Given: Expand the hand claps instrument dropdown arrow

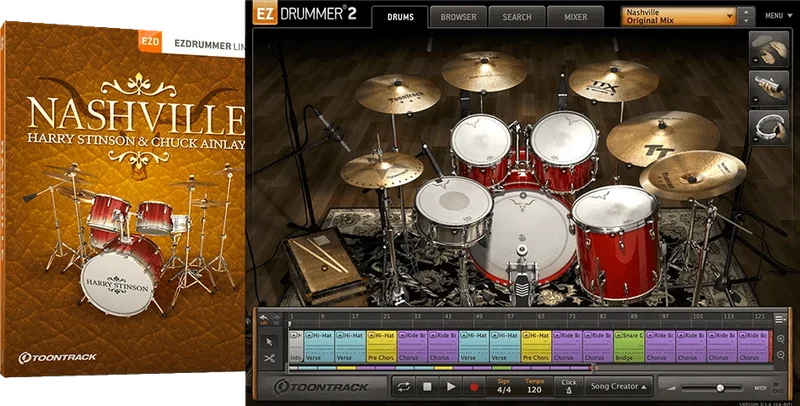Looking at the screenshot, I should coord(755,61).
